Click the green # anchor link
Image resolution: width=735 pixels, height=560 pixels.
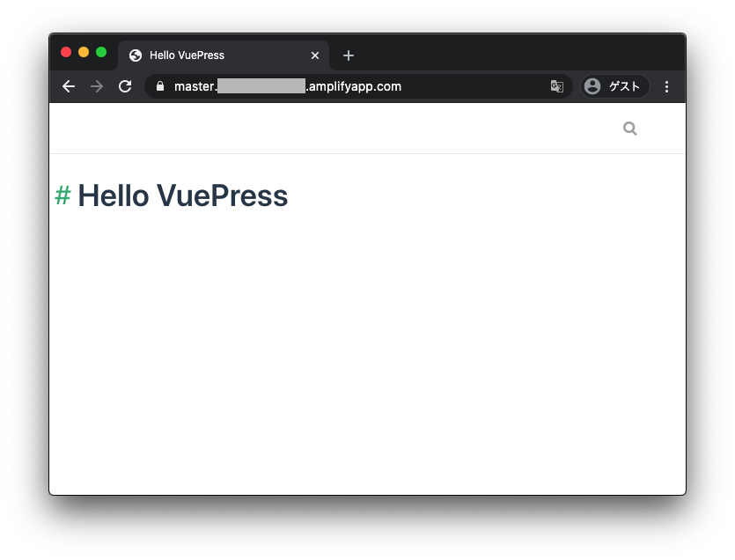tap(62, 195)
